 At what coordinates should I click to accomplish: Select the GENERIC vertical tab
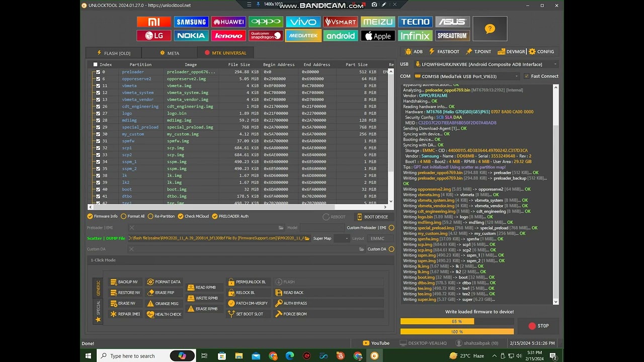click(x=98, y=288)
